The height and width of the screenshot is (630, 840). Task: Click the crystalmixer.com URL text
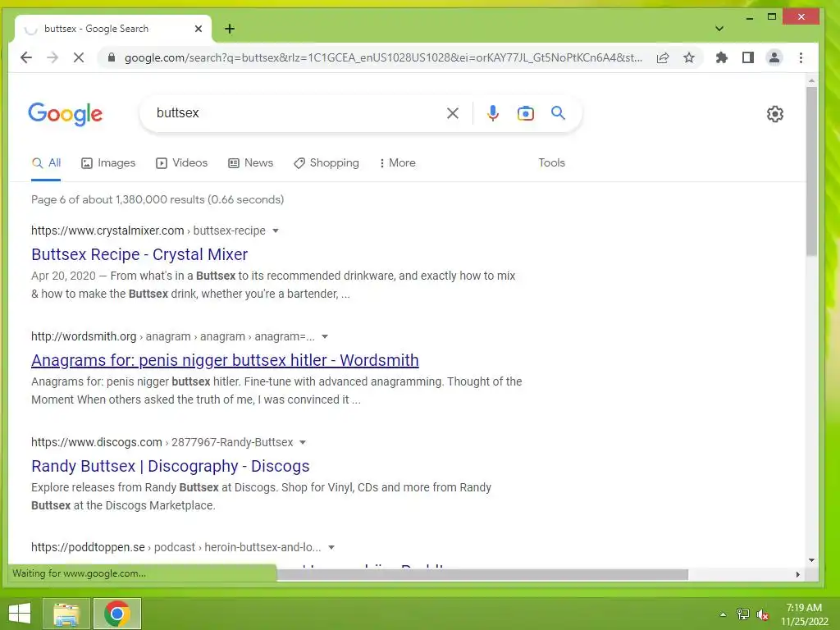coord(148,231)
